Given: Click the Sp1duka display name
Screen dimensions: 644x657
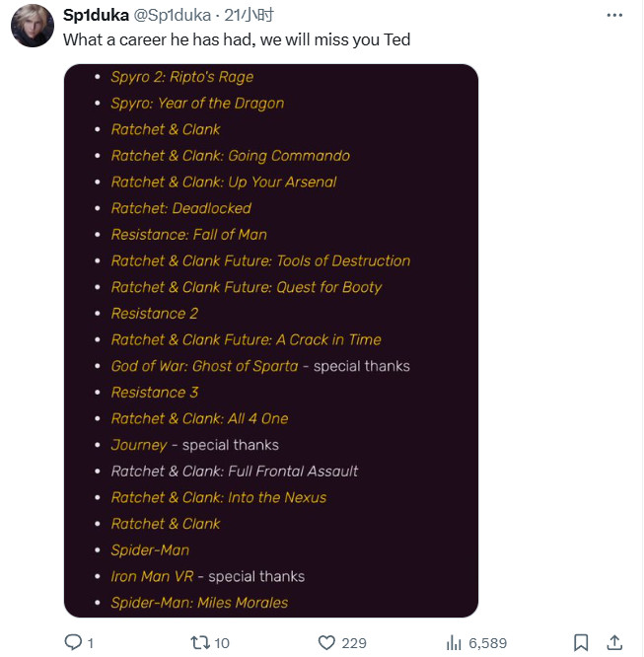Looking at the screenshot, I should tap(96, 15).
